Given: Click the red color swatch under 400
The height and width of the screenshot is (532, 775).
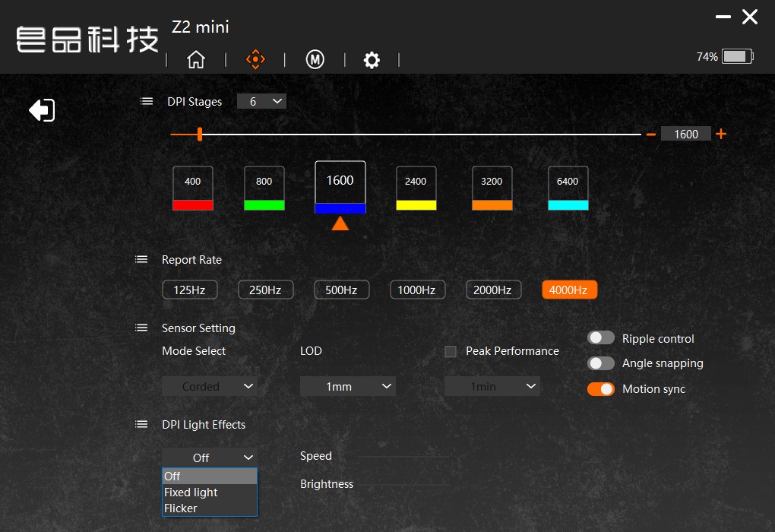Looking at the screenshot, I should (193, 205).
